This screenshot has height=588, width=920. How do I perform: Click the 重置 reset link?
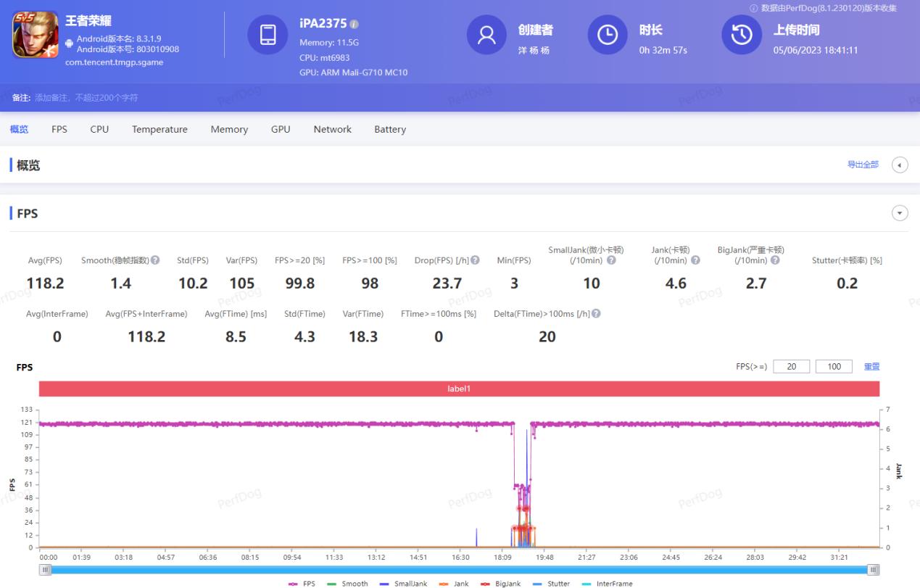pos(872,366)
